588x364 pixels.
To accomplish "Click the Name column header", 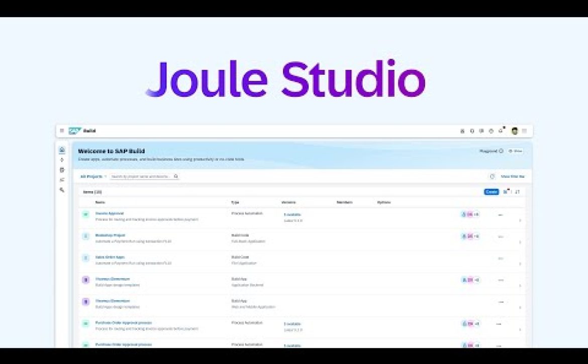I will (100, 202).
